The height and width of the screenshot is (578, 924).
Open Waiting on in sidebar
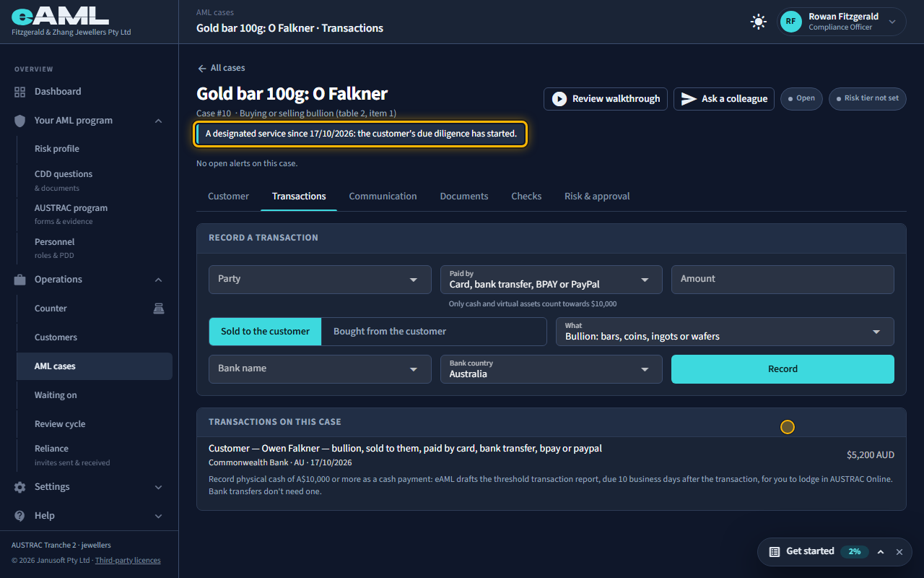point(94,395)
